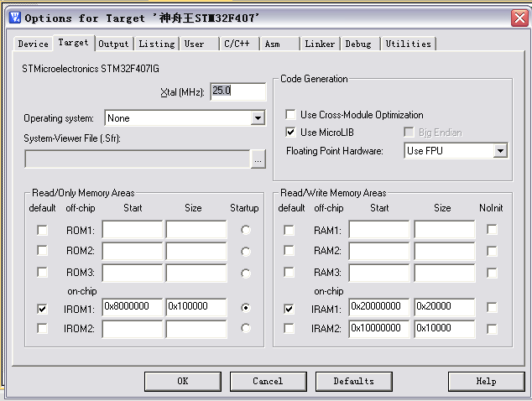Screen dimensions: 532x401
Task: Click the ROM2 Start field
Action: coord(133,251)
